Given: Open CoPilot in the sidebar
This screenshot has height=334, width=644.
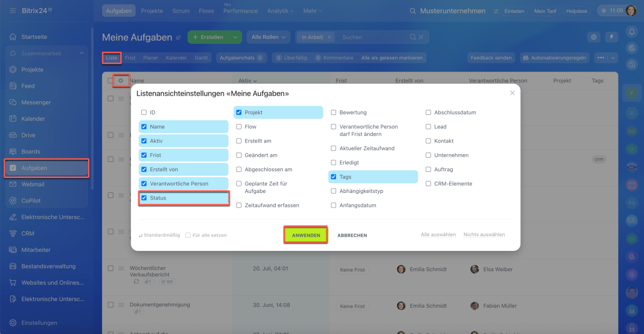Looking at the screenshot, I should [x=31, y=201].
